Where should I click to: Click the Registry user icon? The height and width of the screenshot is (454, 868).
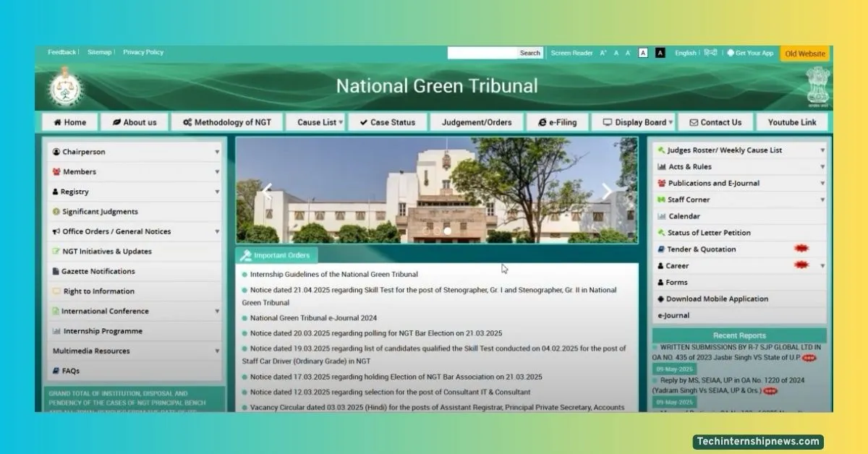(x=55, y=192)
